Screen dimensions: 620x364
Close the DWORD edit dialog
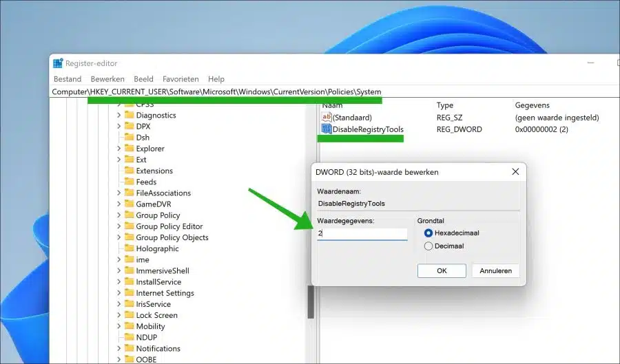(x=515, y=172)
